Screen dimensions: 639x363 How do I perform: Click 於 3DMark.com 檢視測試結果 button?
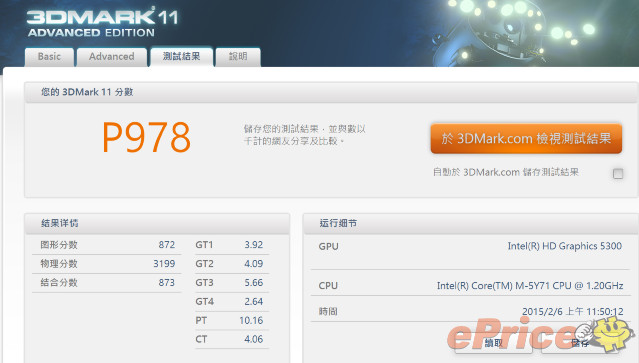point(526,139)
